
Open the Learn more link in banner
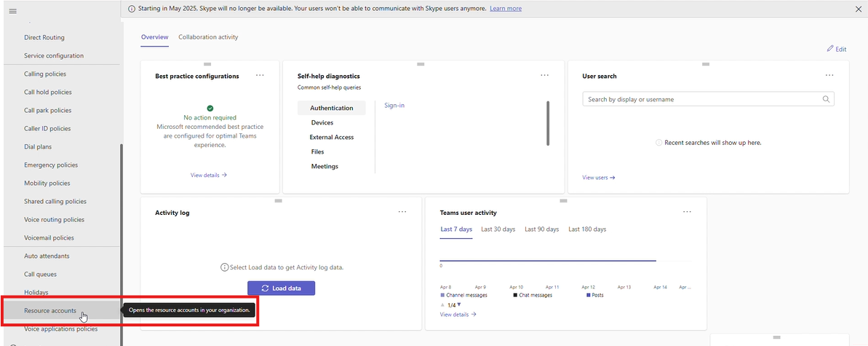tap(506, 9)
